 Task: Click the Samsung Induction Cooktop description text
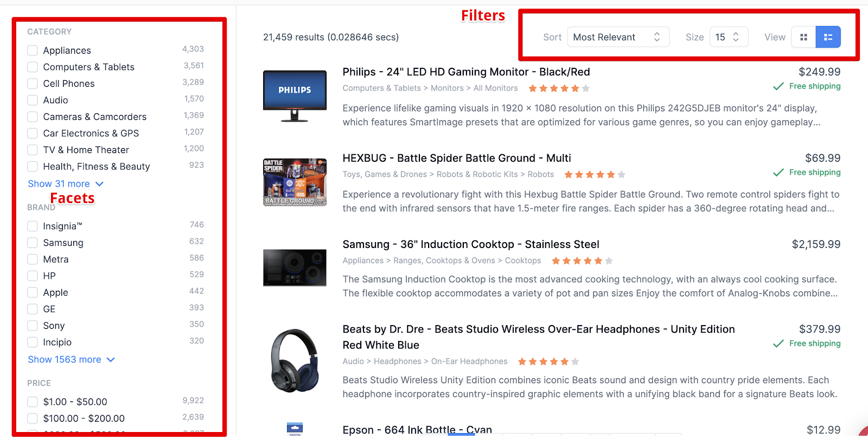[x=590, y=287]
